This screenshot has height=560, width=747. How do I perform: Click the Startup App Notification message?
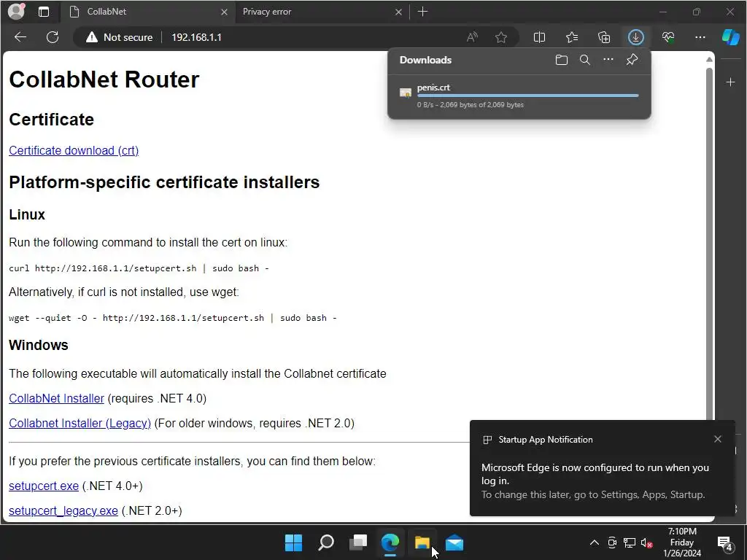point(595,481)
